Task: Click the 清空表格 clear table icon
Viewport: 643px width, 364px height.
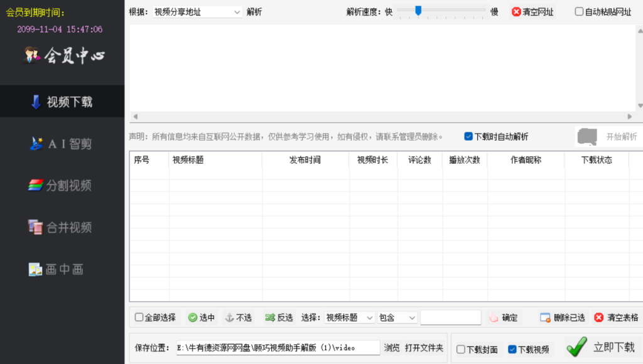Action: (599, 318)
